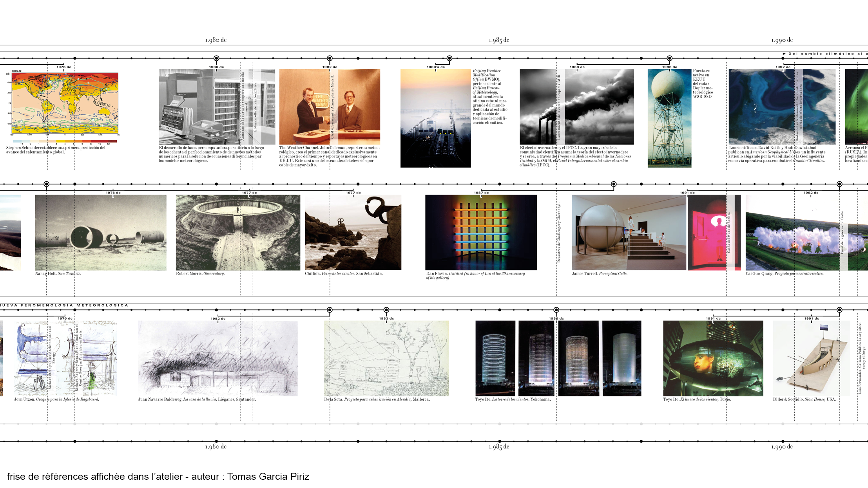Click the top 1.980 dc year heading

click(x=216, y=40)
